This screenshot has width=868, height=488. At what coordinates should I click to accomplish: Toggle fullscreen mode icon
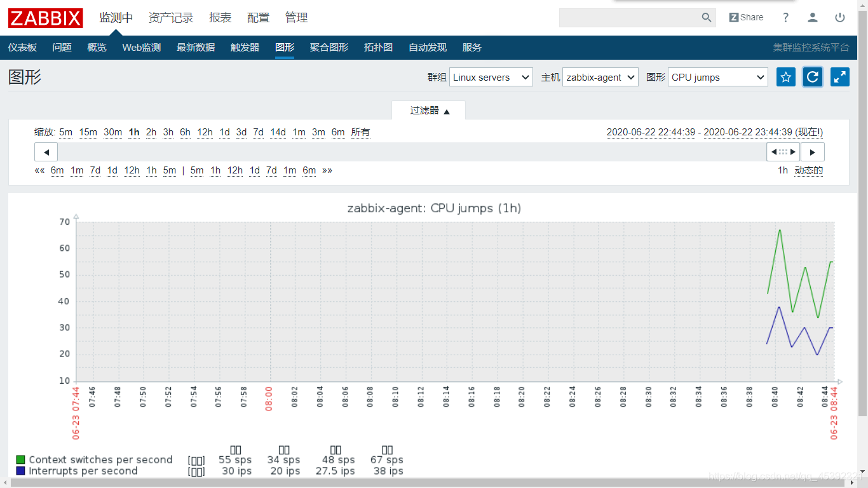(x=840, y=77)
